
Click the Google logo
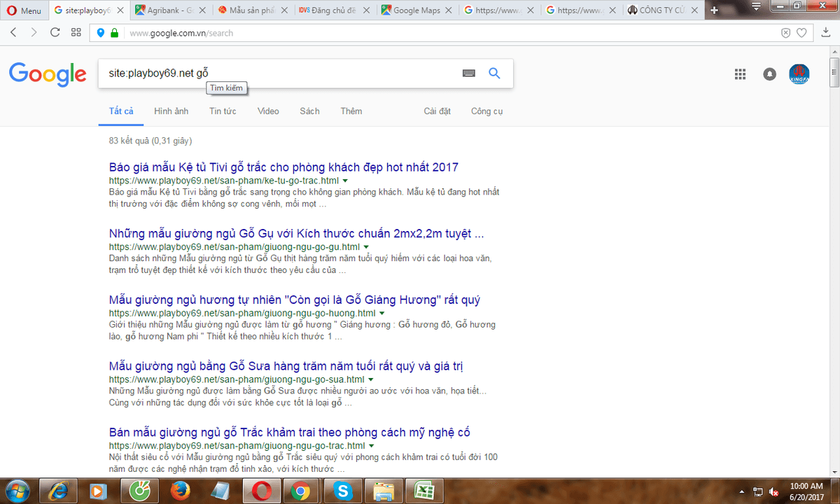(48, 73)
